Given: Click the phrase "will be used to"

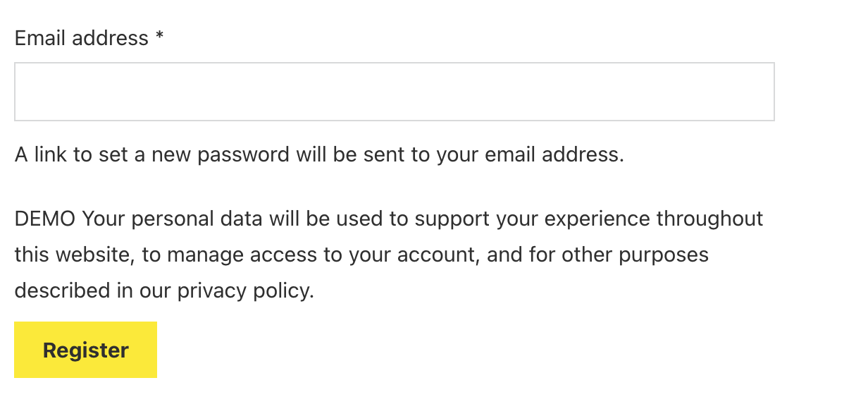Looking at the screenshot, I should click(x=340, y=219).
